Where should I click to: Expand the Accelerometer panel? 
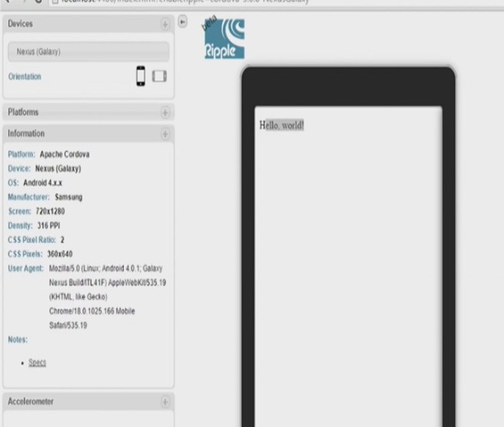88,401
